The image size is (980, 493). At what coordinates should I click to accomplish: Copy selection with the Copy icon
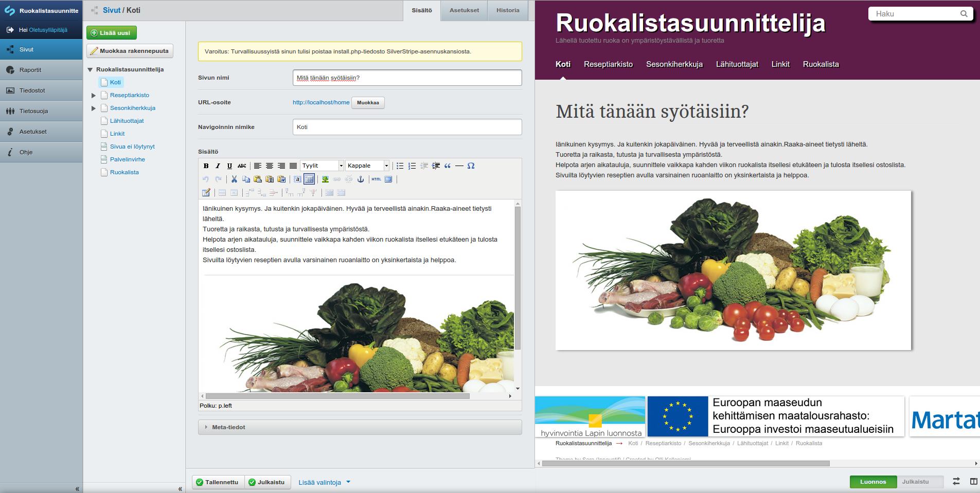[246, 179]
